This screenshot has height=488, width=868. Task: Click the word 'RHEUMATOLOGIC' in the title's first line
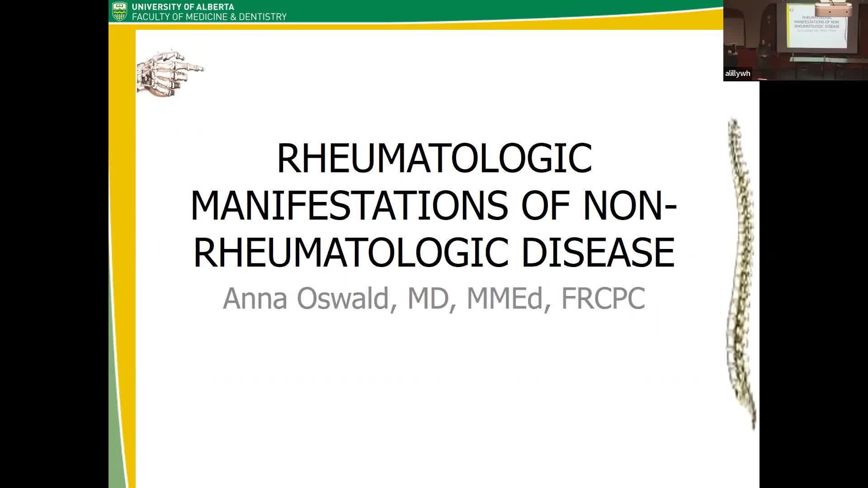[434, 158]
